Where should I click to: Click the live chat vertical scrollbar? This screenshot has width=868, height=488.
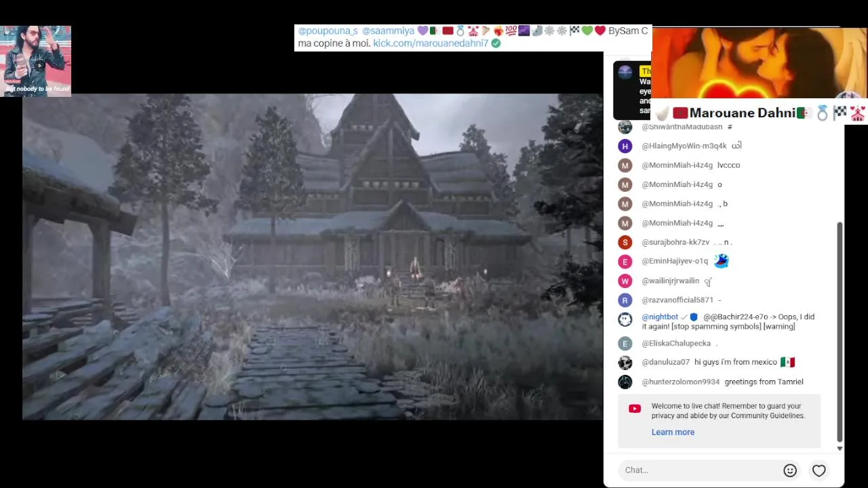[x=840, y=332]
